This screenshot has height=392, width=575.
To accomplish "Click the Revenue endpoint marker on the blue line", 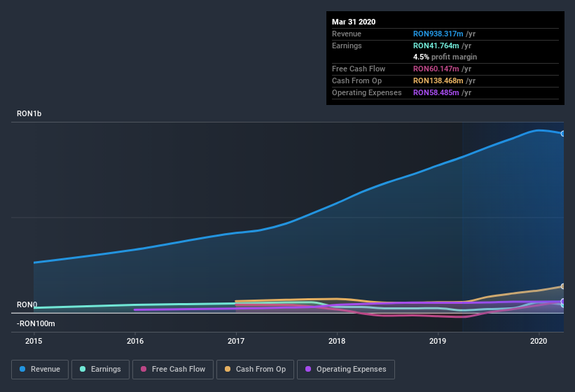I will 563,134.
